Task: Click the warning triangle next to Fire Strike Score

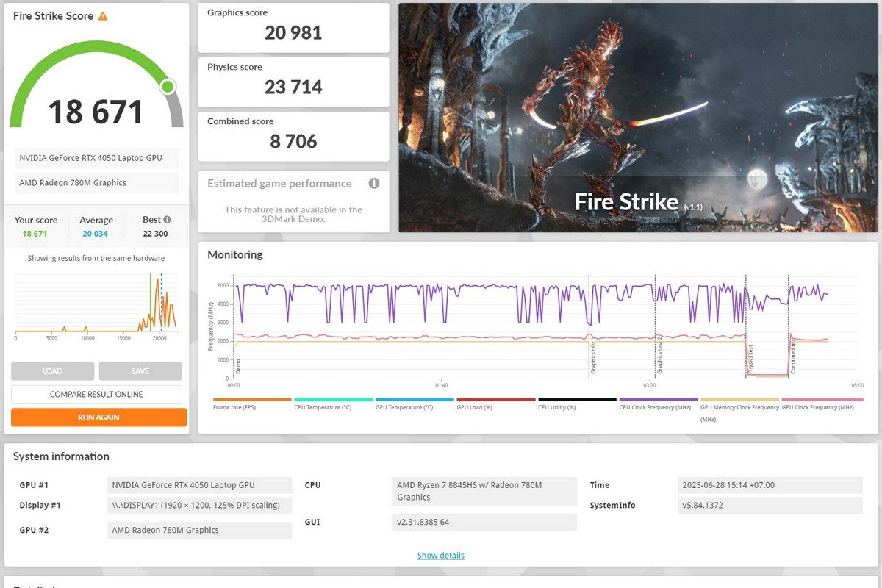Action: 103,15
